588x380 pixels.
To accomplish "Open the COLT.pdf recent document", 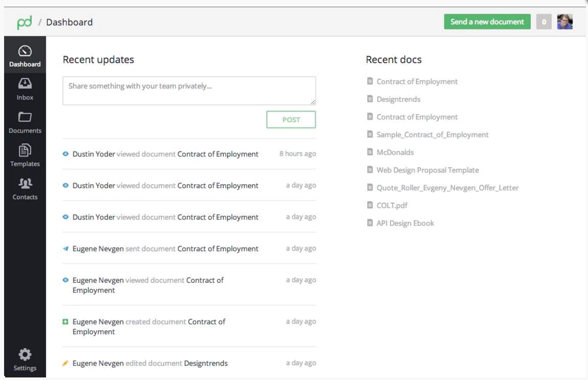I will tap(392, 206).
